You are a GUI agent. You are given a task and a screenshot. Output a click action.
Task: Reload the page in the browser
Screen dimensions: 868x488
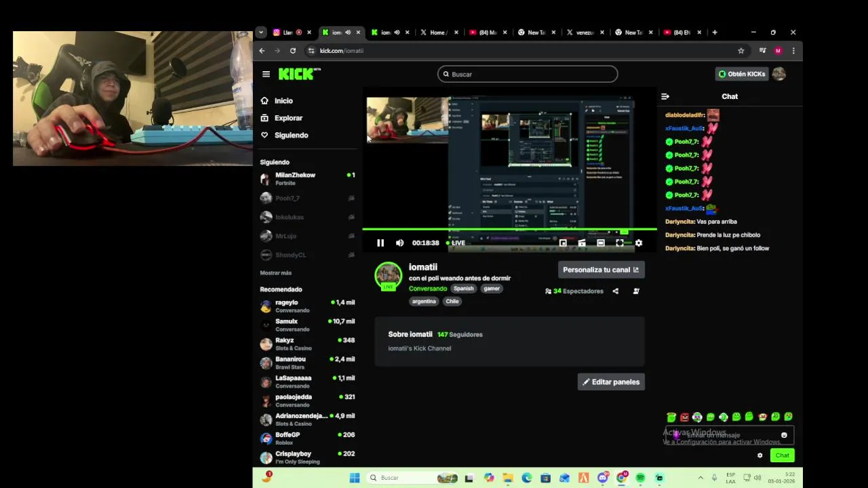coord(292,51)
